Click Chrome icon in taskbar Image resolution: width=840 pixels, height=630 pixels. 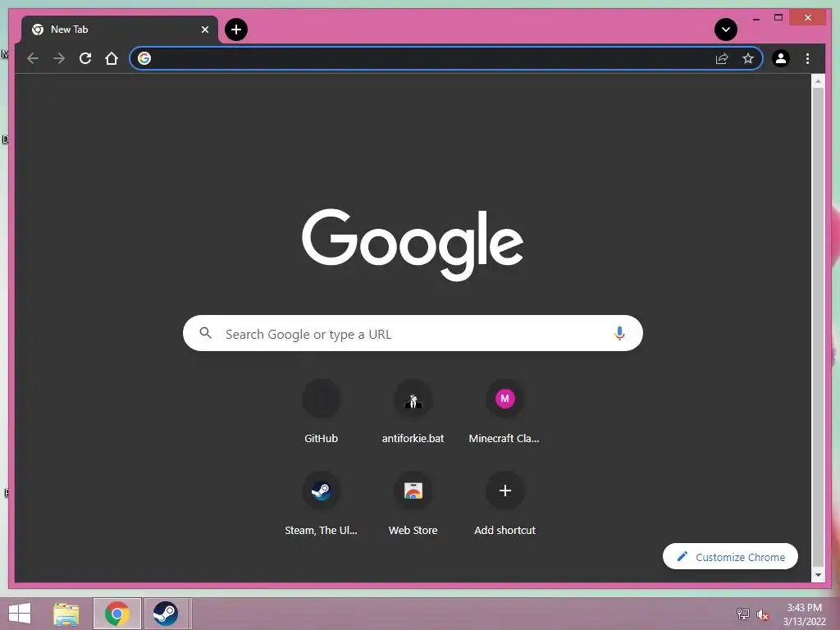116,614
